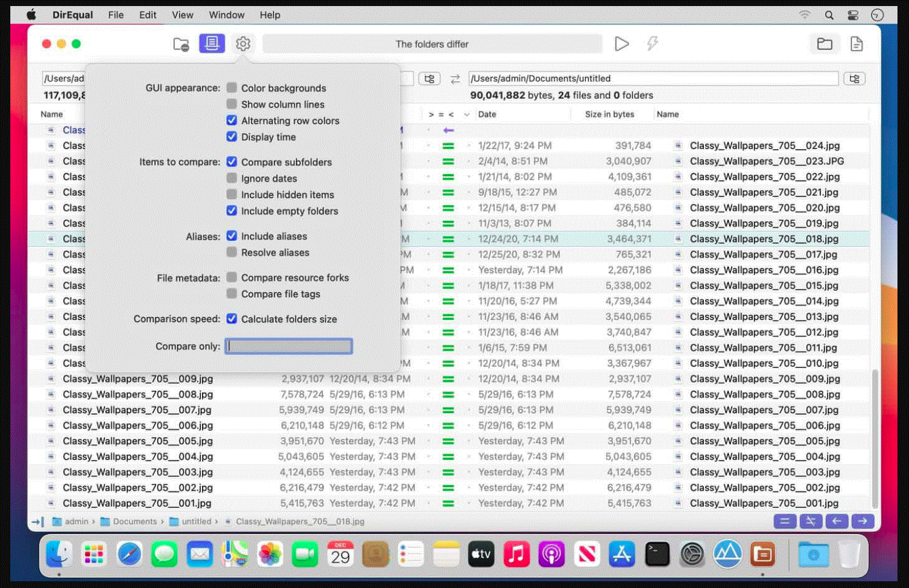The width and height of the screenshot is (909, 588).
Task: Open the comparison column dropdown chevron
Action: (x=466, y=115)
